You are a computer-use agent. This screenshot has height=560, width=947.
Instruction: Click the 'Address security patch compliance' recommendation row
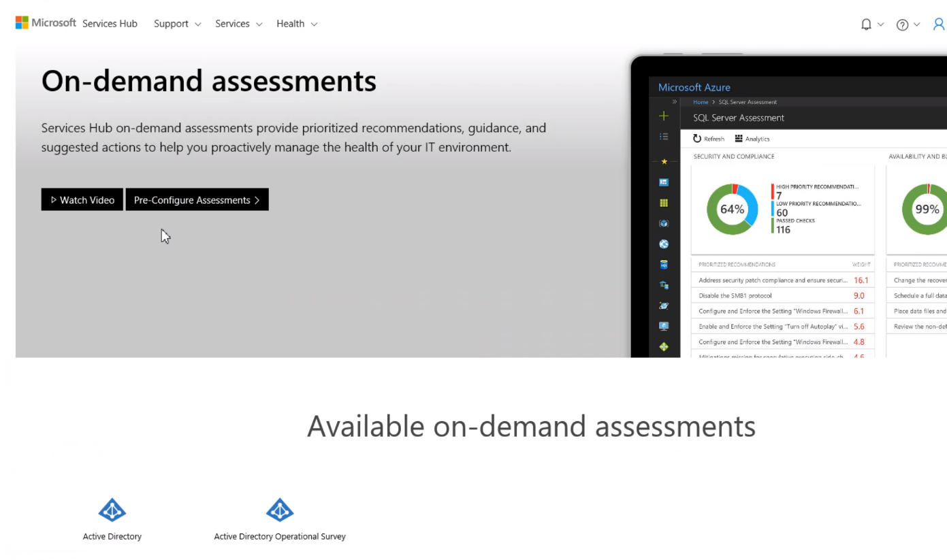pos(782,280)
